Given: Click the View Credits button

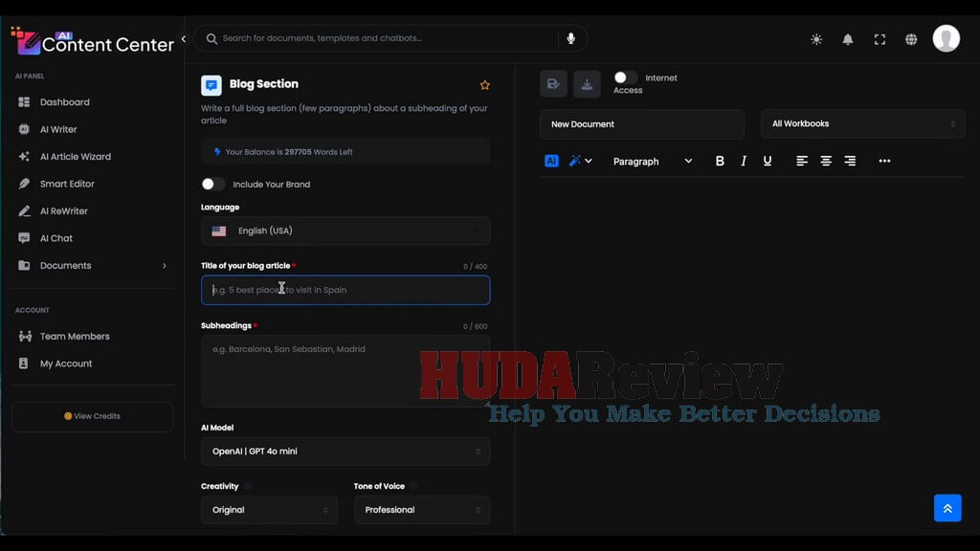Looking at the screenshot, I should (x=93, y=416).
